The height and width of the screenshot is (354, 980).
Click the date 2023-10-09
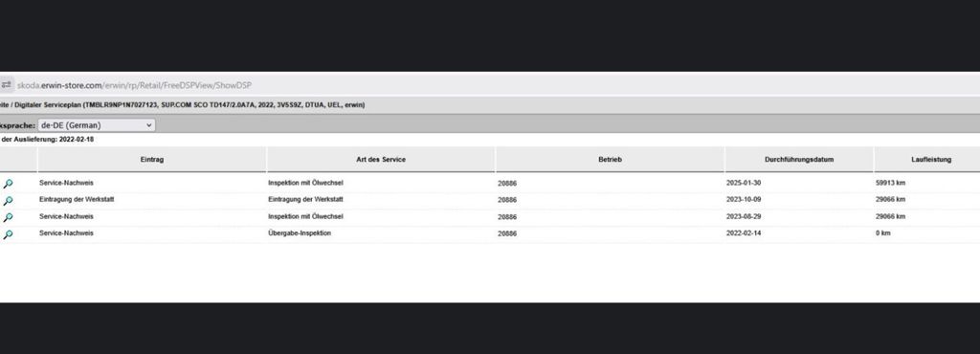(744, 200)
